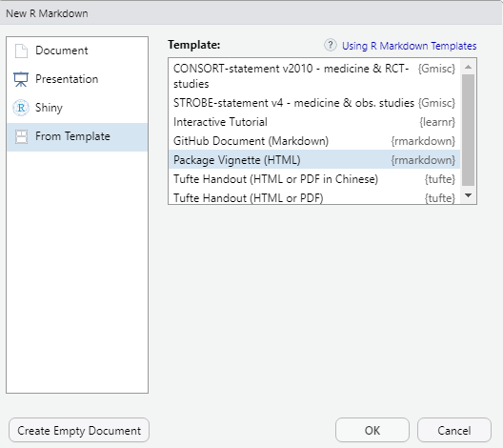
Task: Open Using R Markdown Templates link
Action: (x=409, y=46)
